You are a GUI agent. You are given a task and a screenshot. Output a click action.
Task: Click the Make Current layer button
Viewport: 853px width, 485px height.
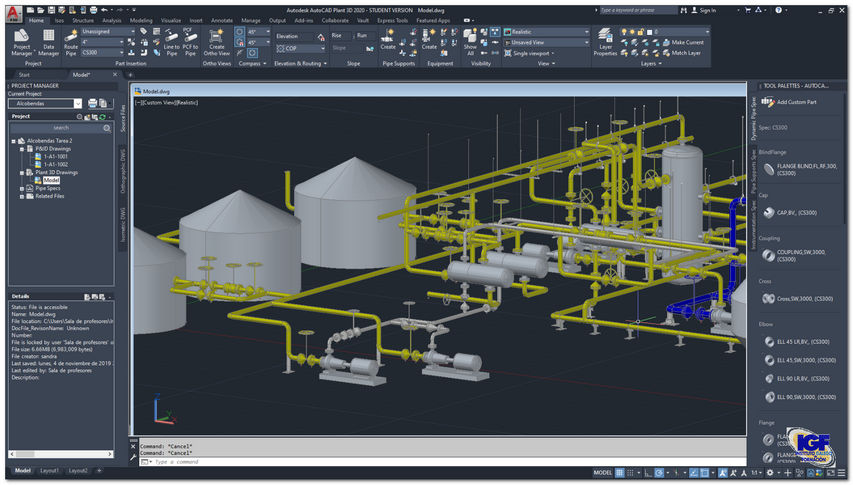[x=682, y=42]
